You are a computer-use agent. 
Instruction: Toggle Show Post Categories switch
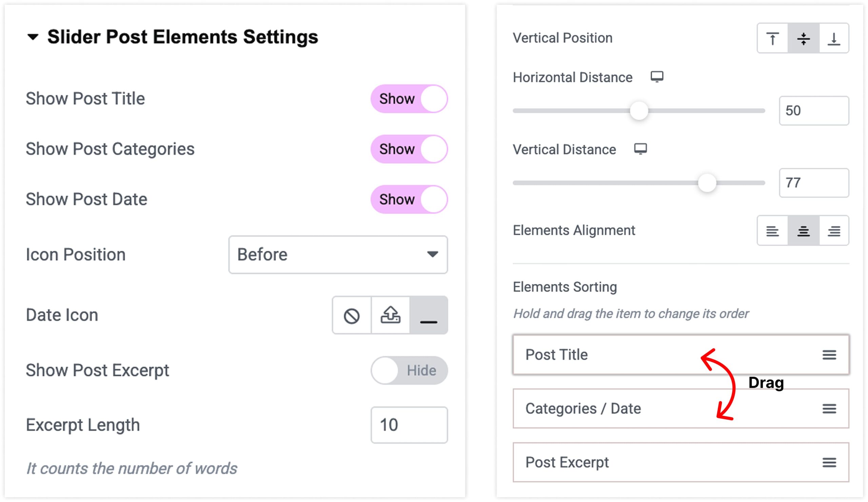click(409, 149)
